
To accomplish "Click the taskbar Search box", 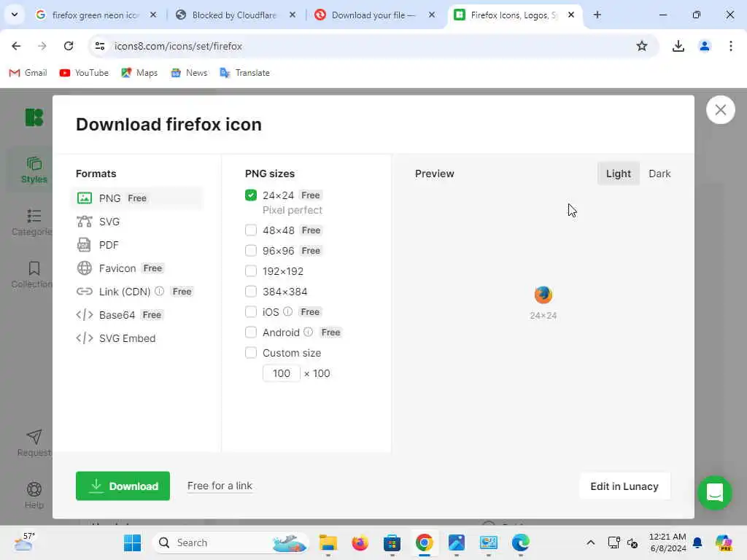I will [231, 542].
